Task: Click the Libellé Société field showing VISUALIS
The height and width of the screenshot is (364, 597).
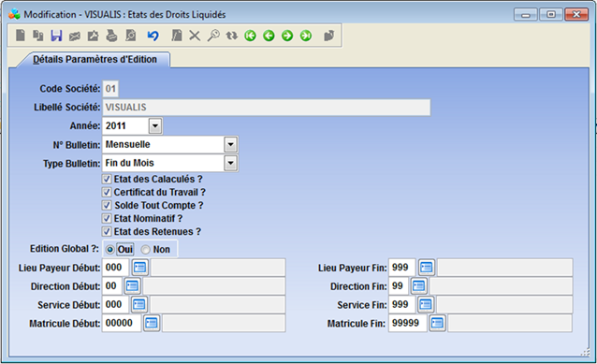Action: (267, 108)
